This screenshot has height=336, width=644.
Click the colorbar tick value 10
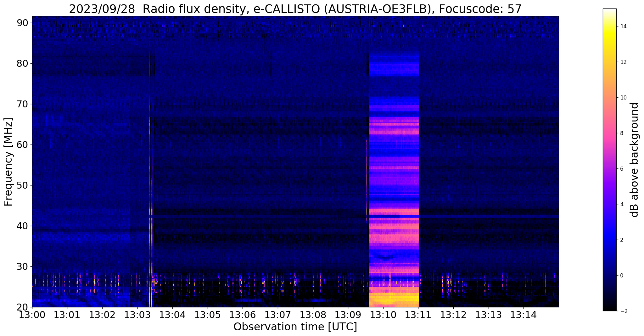(x=623, y=98)
